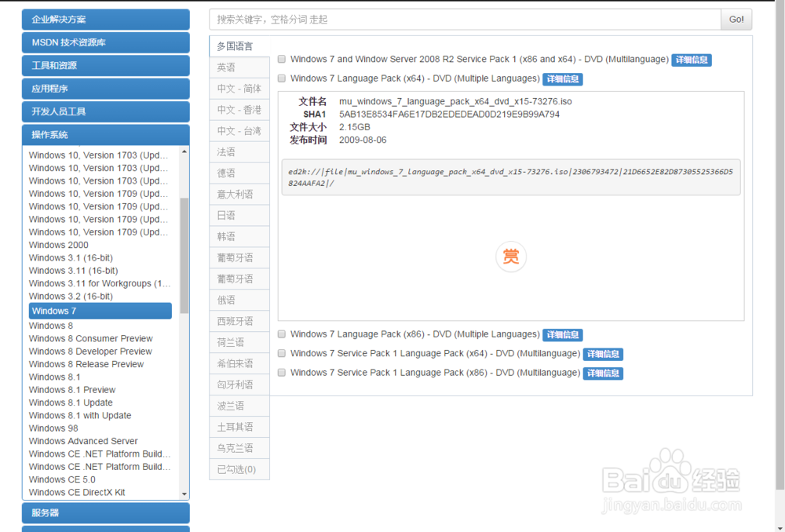
Task: Expand the MSDN 技术资源库 category
Action: tap(106, 42)
